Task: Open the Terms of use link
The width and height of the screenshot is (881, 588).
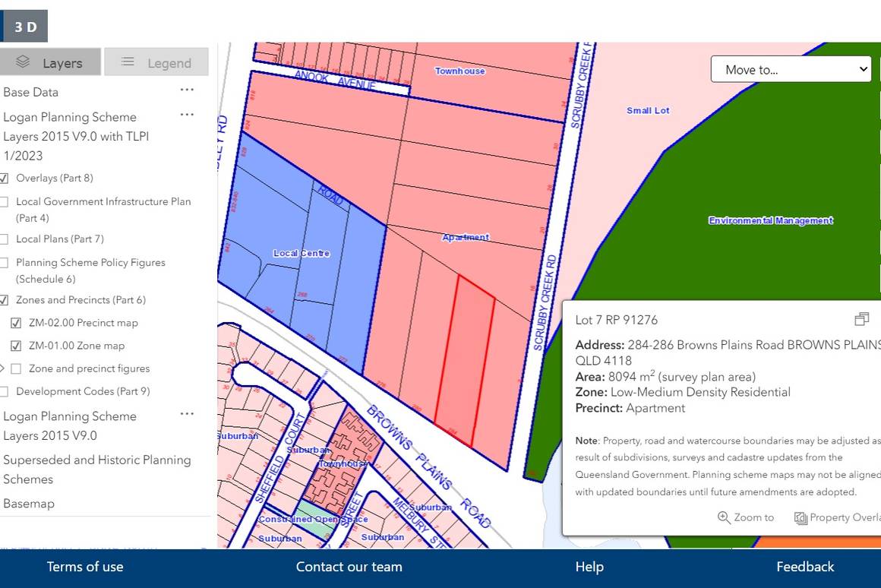Action: pyautogui.click(x=85, y=567)
